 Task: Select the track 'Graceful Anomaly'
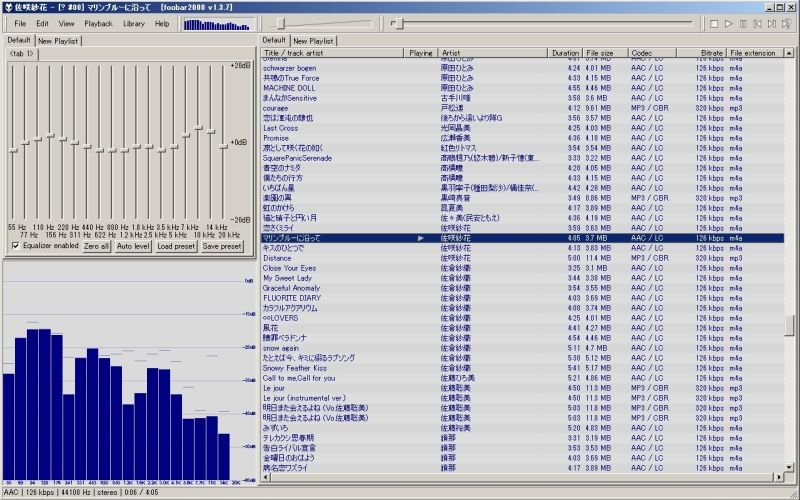[x=522, y=288]
